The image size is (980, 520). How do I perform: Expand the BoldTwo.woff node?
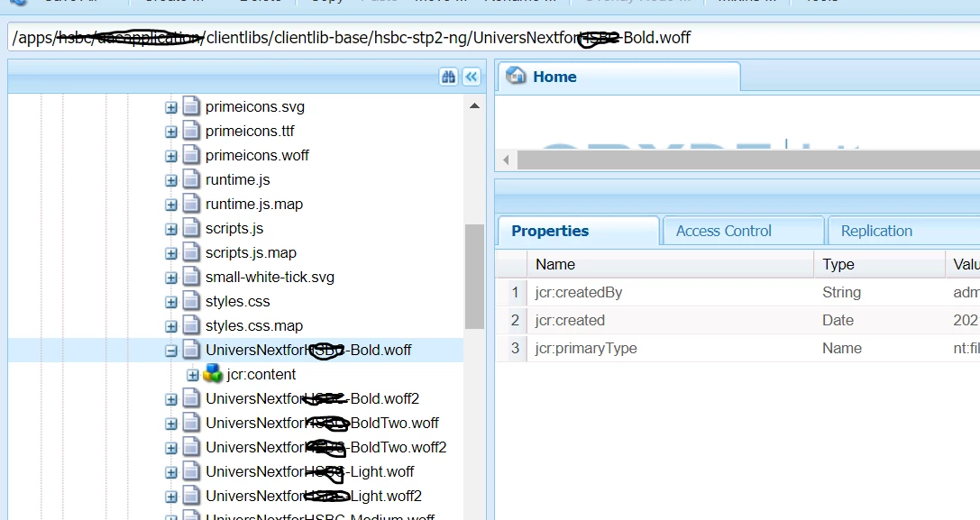170,424
